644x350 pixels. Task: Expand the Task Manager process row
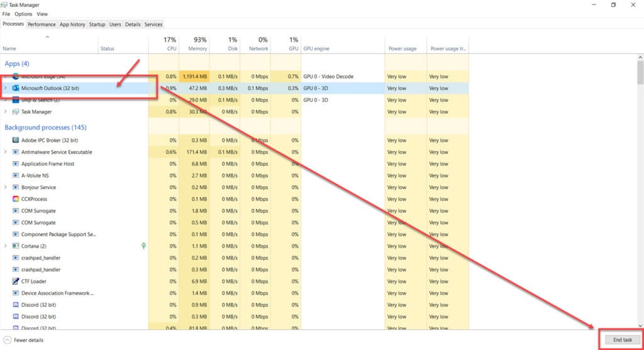pos(5,112)
